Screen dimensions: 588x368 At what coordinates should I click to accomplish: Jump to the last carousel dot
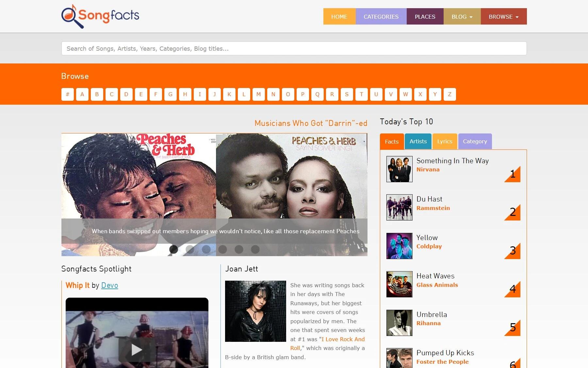(x=255, y=249)
